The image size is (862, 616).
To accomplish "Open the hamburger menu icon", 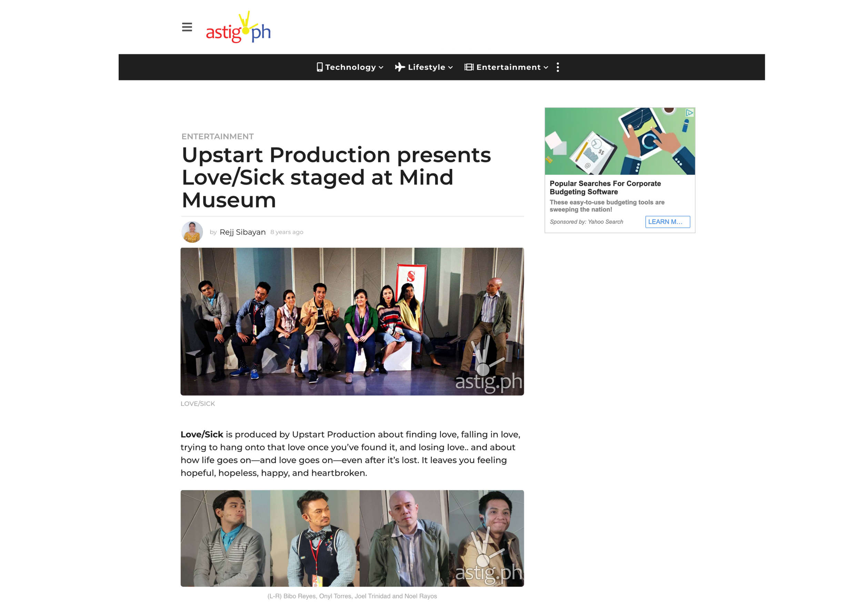I will coord(187,27).
